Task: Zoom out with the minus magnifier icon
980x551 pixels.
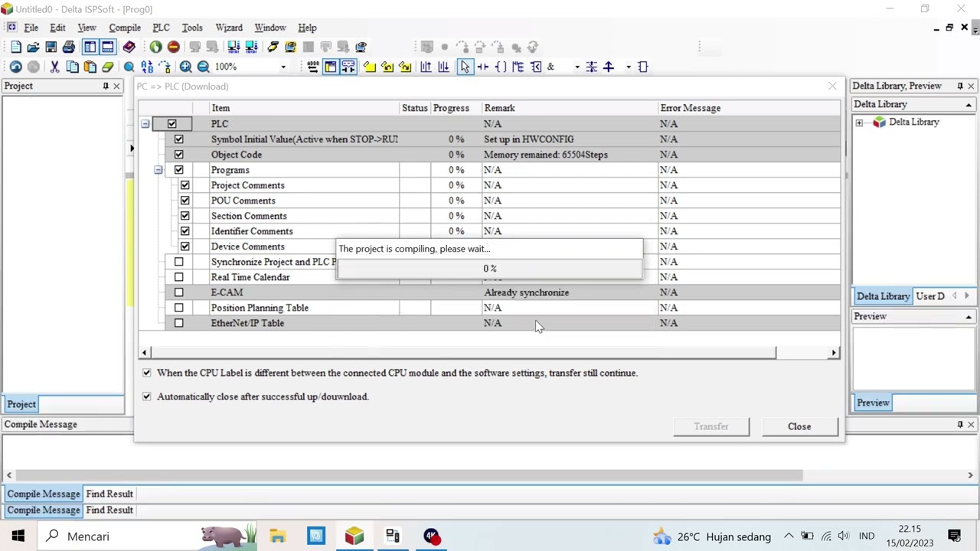Action: (203, 67)
